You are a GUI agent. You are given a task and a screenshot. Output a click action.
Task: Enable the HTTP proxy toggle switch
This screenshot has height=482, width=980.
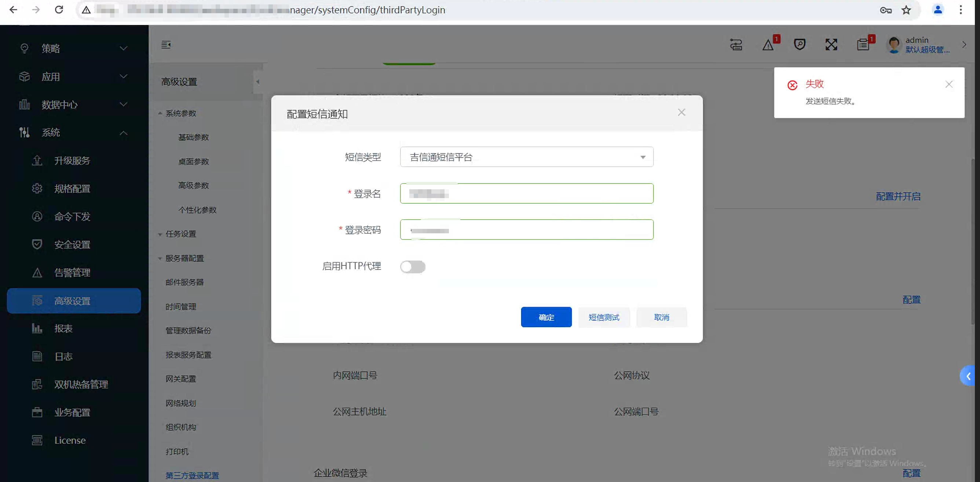[412, 267]
